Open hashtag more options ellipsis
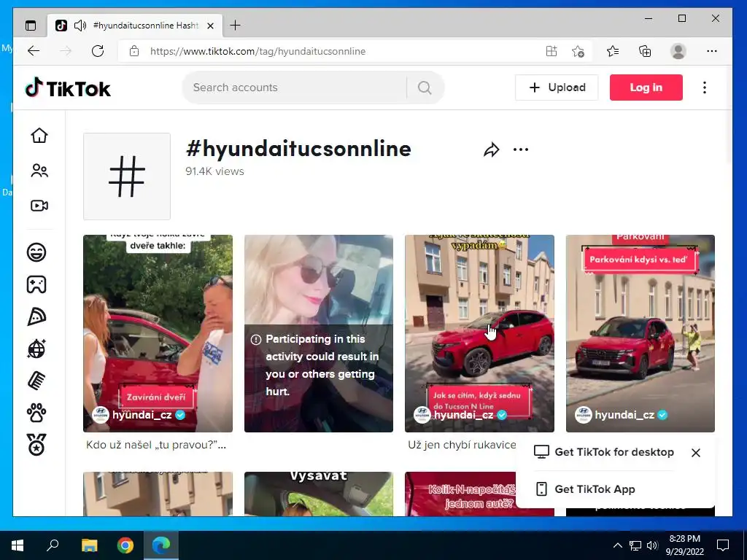Image resolution: width=747 pixels, height=560 pixels. [521, 149]
